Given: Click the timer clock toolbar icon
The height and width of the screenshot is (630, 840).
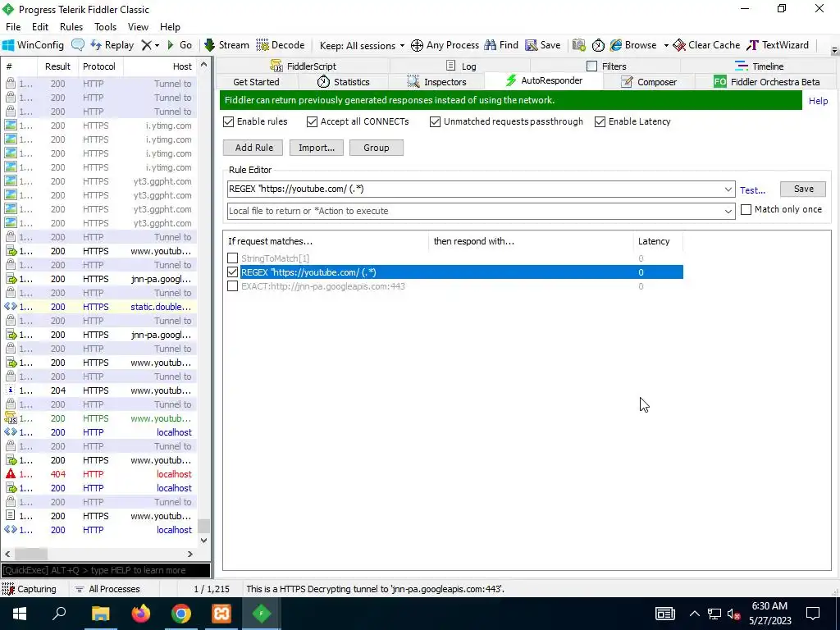Looking at the screenshot, I should click(x=598, y=45).
